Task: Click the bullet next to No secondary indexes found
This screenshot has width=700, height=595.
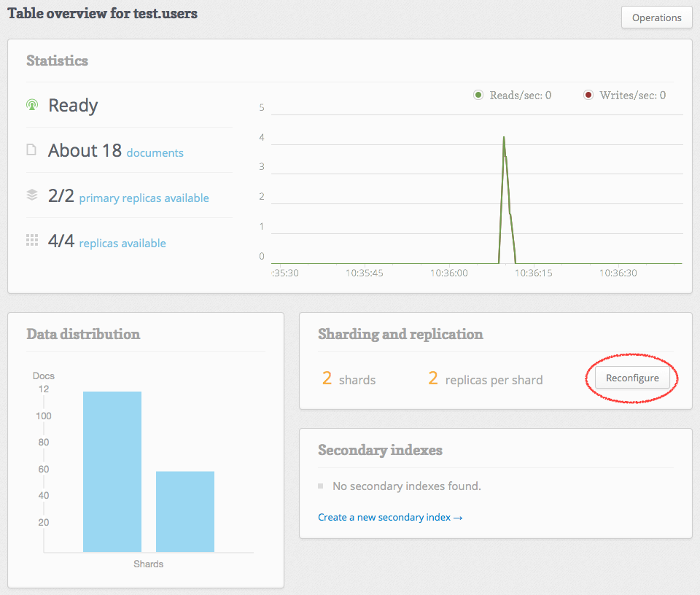Action: pyautogui.click(x=320, y=486)
